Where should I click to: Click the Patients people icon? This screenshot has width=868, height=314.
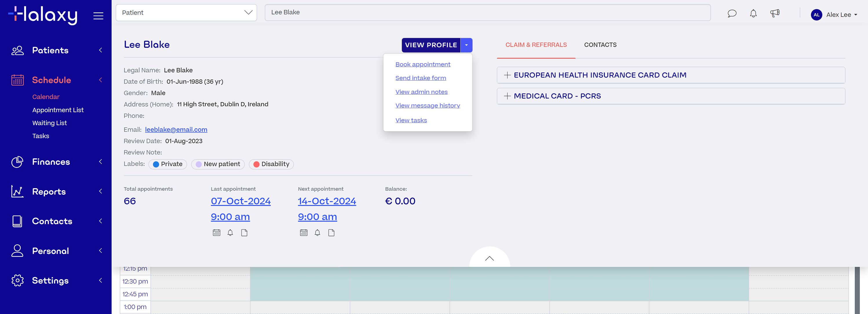pyautogui.click(x=17, y=50)
